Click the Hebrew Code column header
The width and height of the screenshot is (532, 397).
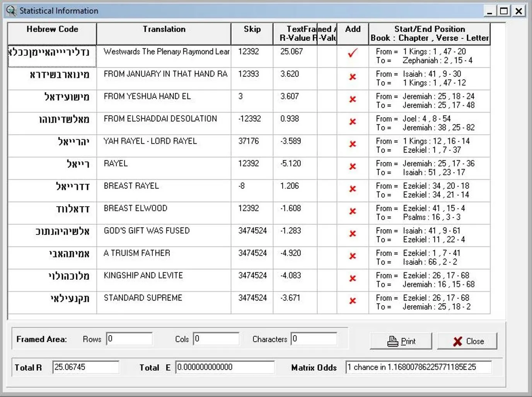pos(52,34)
